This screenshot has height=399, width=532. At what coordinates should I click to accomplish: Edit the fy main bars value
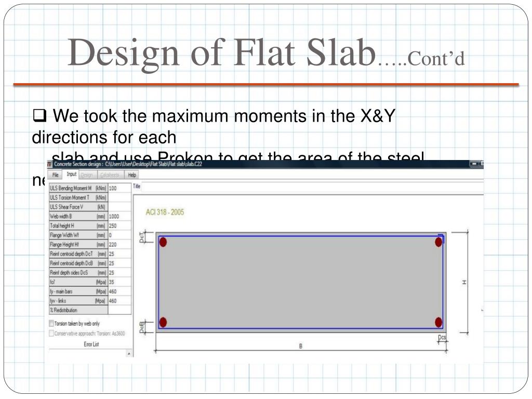(119, 291)
